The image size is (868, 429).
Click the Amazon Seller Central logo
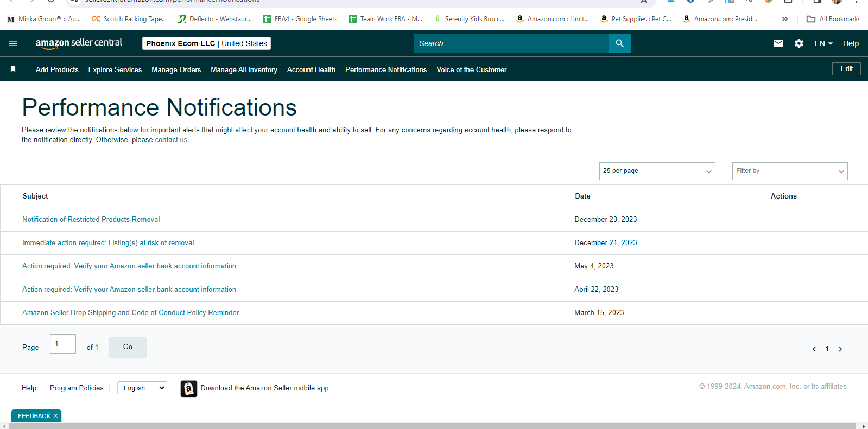click(x=79, y=43)
